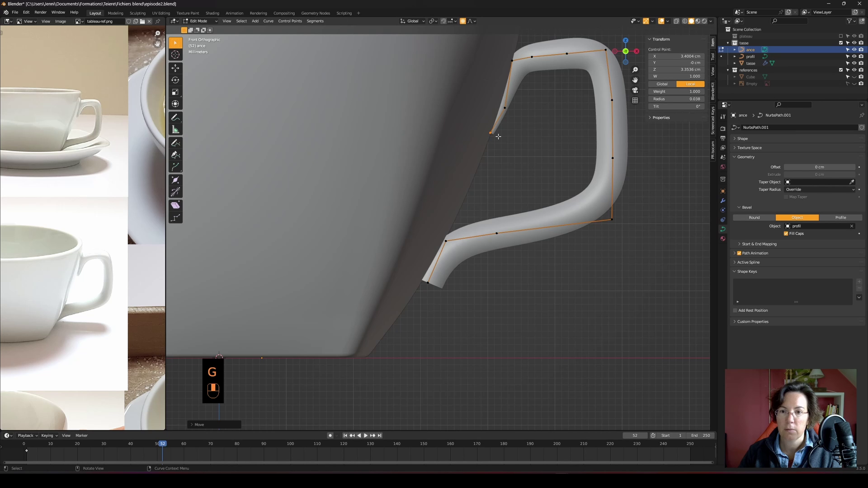Image resolution: width=868 pixels, height=488 pixels.
Task: Open the Taper Radius Override dropdown
Action: coord(819,189)
